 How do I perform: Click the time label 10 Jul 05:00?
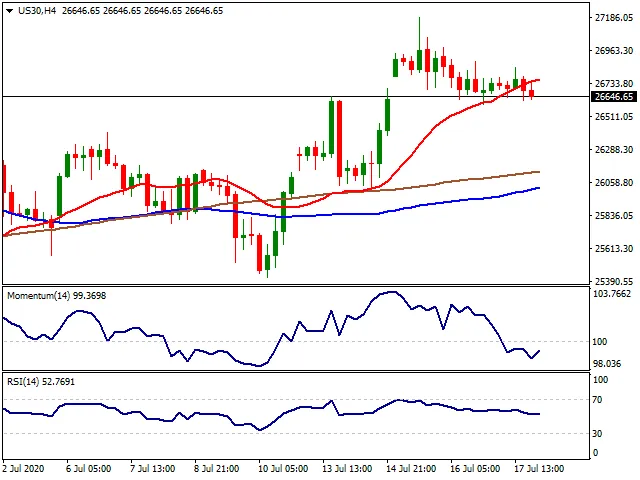coord(283,469)
